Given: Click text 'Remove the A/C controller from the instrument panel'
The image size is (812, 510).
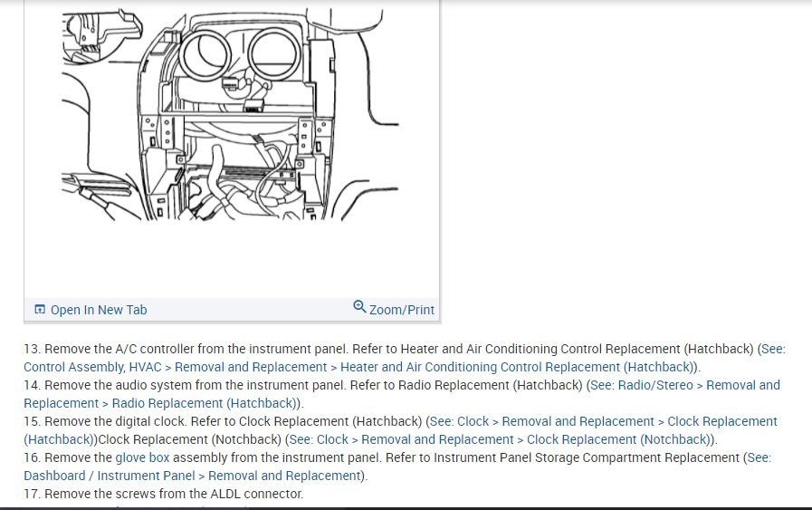Looking at the screenshot, I should click(196, 349).
